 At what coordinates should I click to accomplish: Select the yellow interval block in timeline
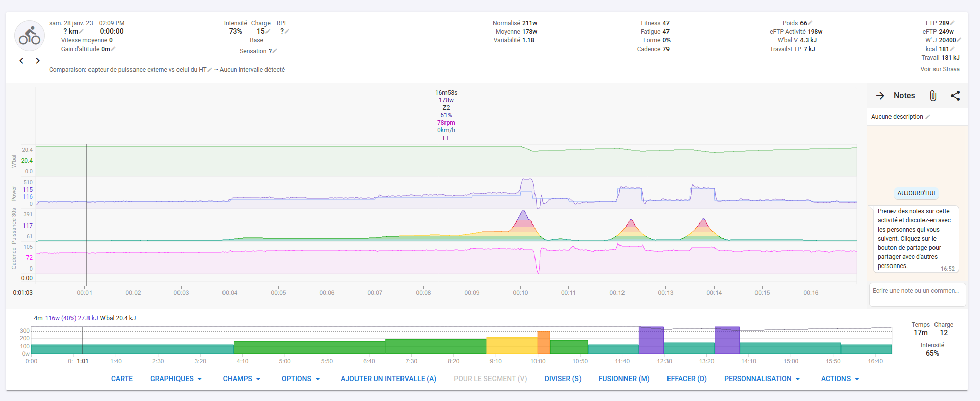click(x=512, y=345)
